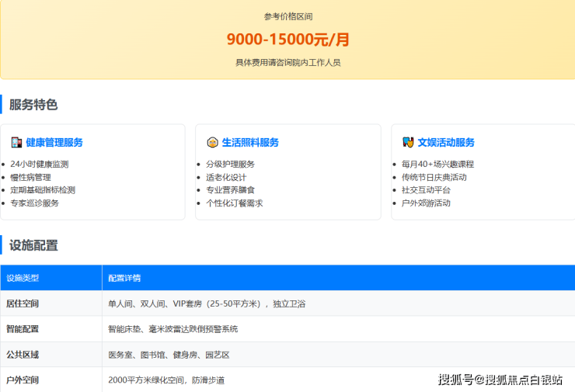Click the 户外郊游活动 list item

(426, 203)
